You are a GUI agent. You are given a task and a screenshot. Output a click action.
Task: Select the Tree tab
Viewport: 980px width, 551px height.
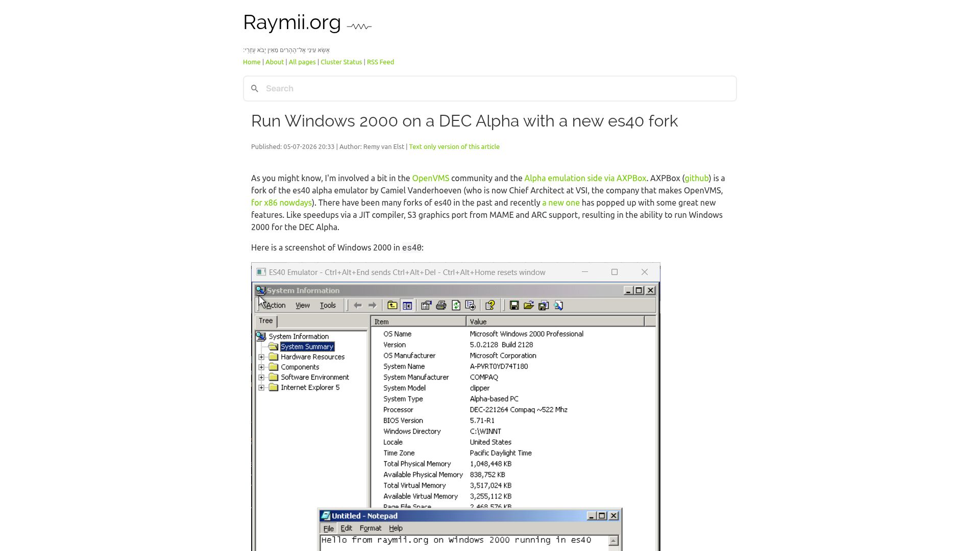pyautogui.click(x=266, y=321)
